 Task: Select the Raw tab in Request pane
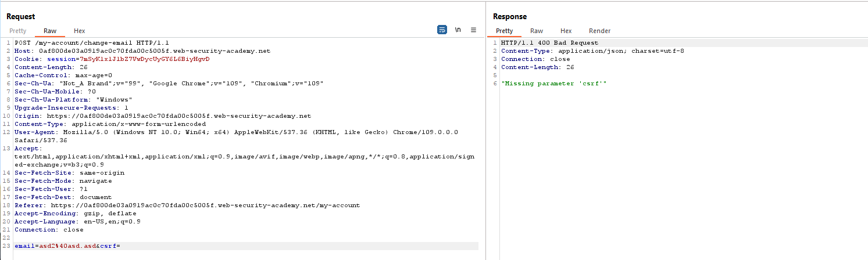(50, 31)
